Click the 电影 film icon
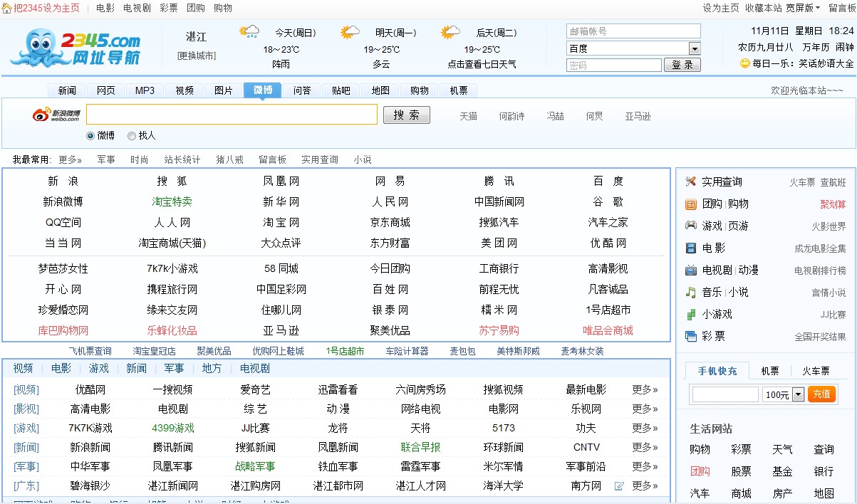The image size is (857, 504). click(690, 248)
